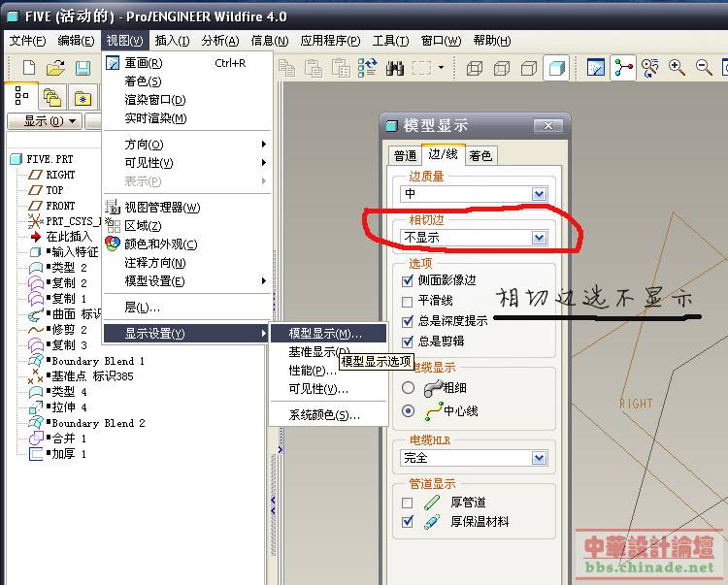Choose 模型显示(M) in submenu
728x585 pixels.
coord(328,333)
